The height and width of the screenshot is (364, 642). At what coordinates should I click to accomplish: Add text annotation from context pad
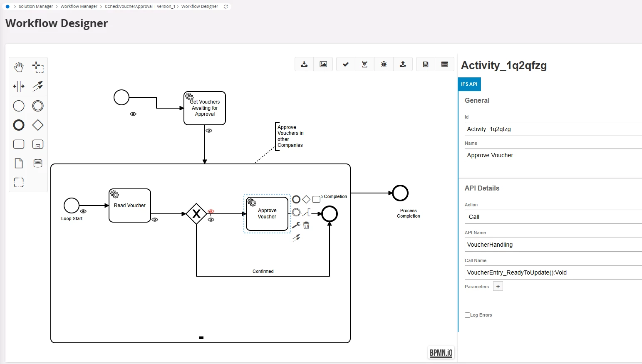(x=306, y=213)
